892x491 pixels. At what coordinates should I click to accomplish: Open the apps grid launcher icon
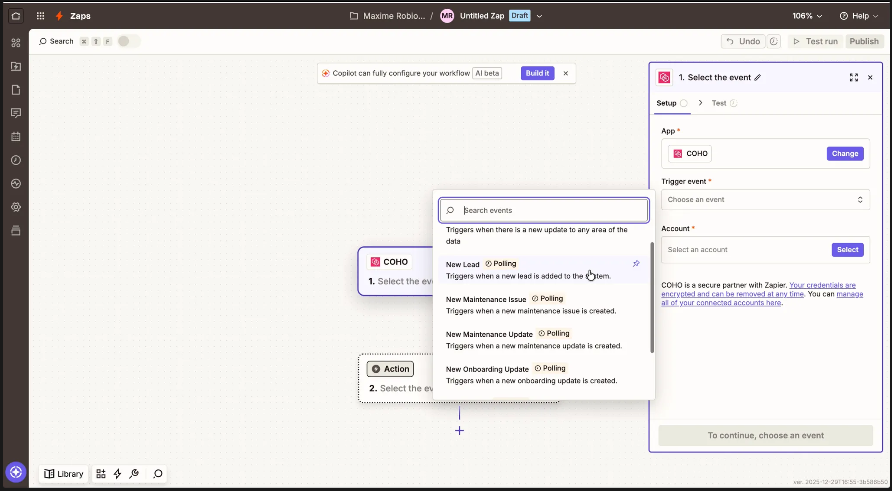(40, 16)
